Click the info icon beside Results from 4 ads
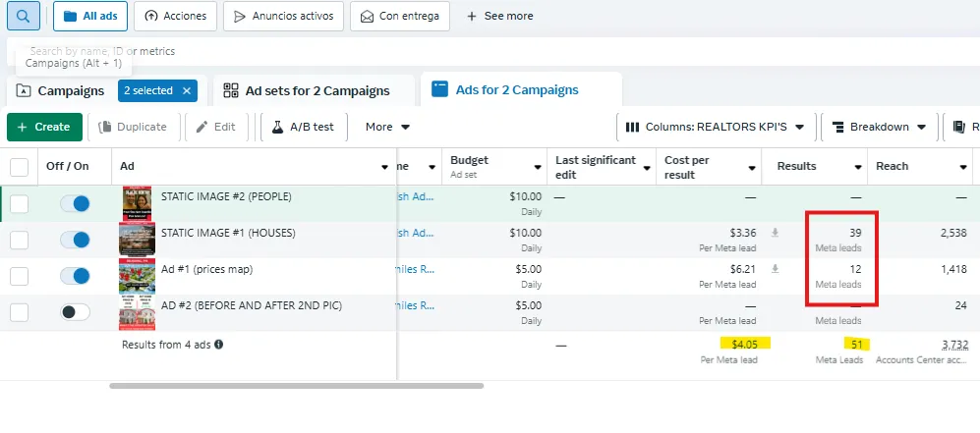The height and width of the screenshot is (433, 980). [218, 345]
